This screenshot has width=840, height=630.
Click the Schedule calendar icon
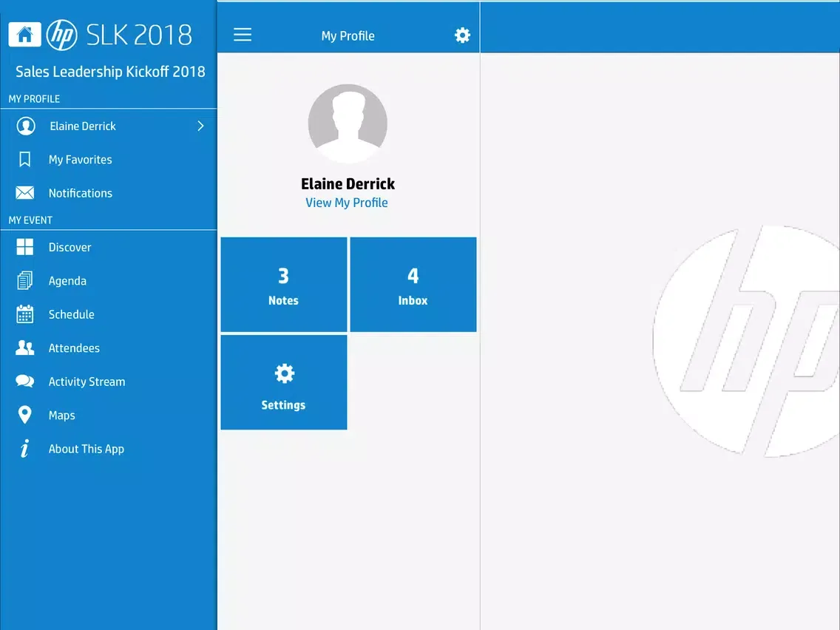tap(24, 314)
